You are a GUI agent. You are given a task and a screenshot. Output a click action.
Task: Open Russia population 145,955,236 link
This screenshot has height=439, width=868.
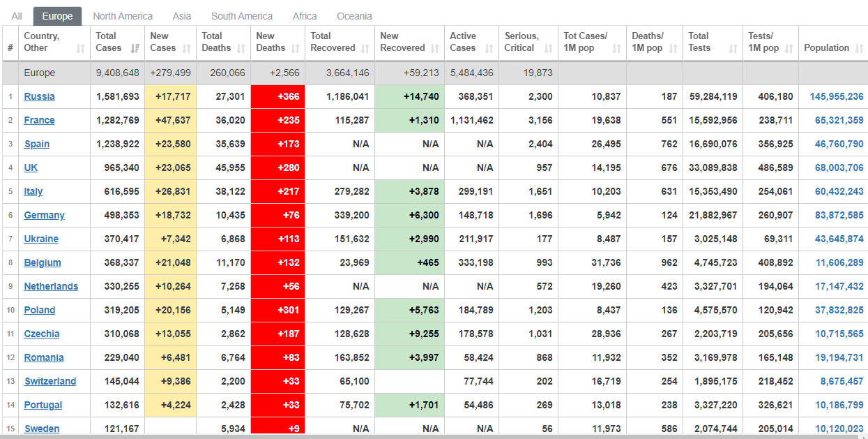click(x=837, y=96)
